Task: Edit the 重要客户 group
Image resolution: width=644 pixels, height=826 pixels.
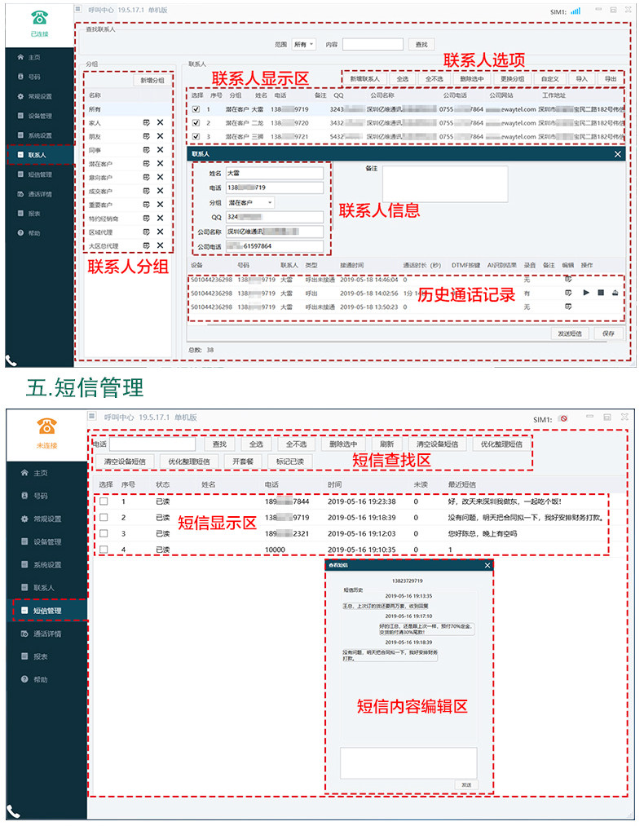Action: tap(147, 205)
